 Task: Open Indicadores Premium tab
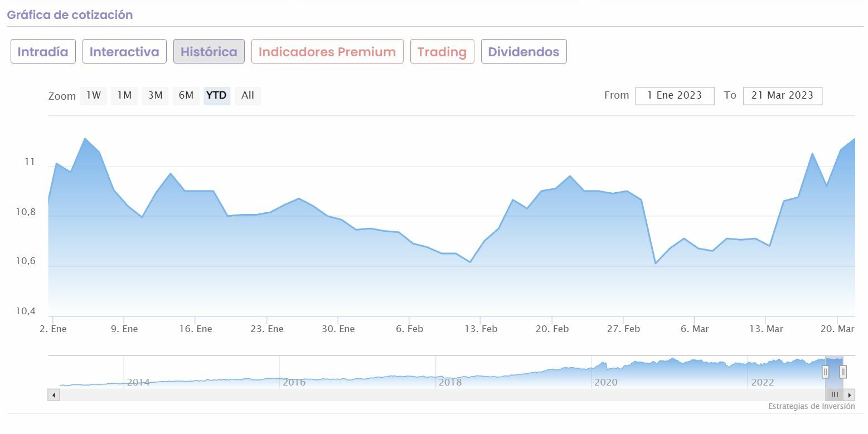click(327, 52)
